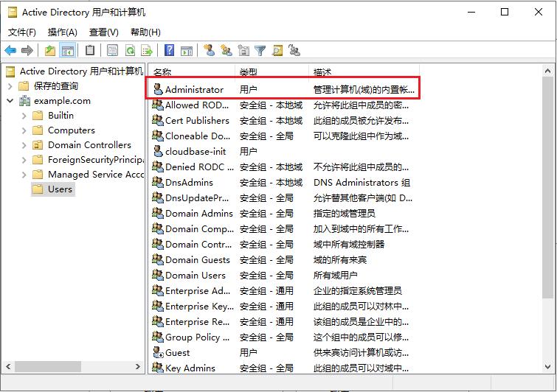
Task: Select DnsUpdateProxy group entry
Action: tap(284, 197)
